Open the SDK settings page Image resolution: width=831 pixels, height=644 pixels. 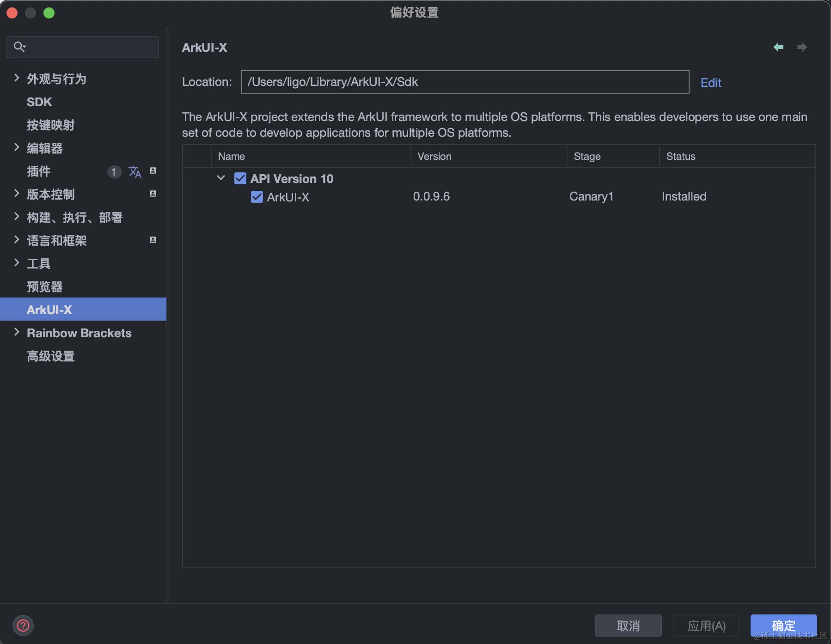click(x=39, y=102)
